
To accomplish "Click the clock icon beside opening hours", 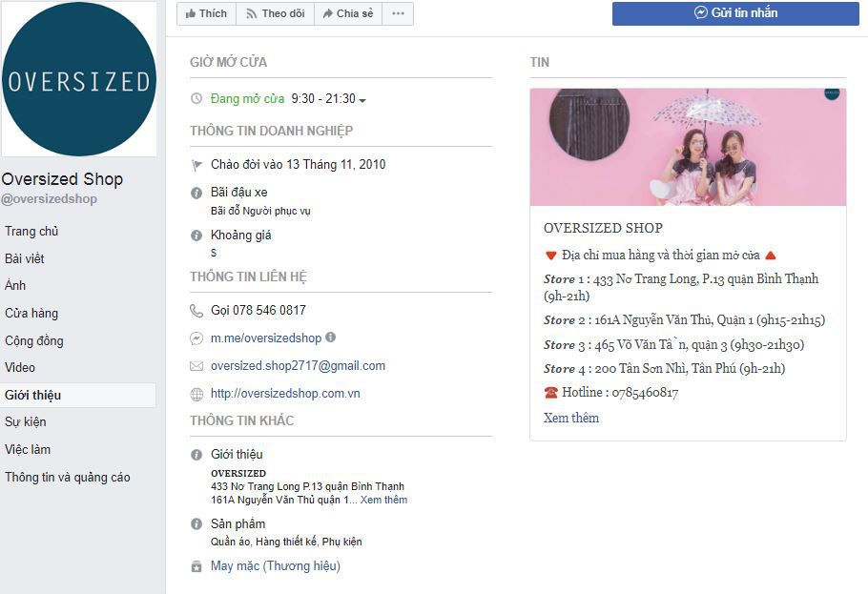I will pyautogui.click(x=196, y=98).
